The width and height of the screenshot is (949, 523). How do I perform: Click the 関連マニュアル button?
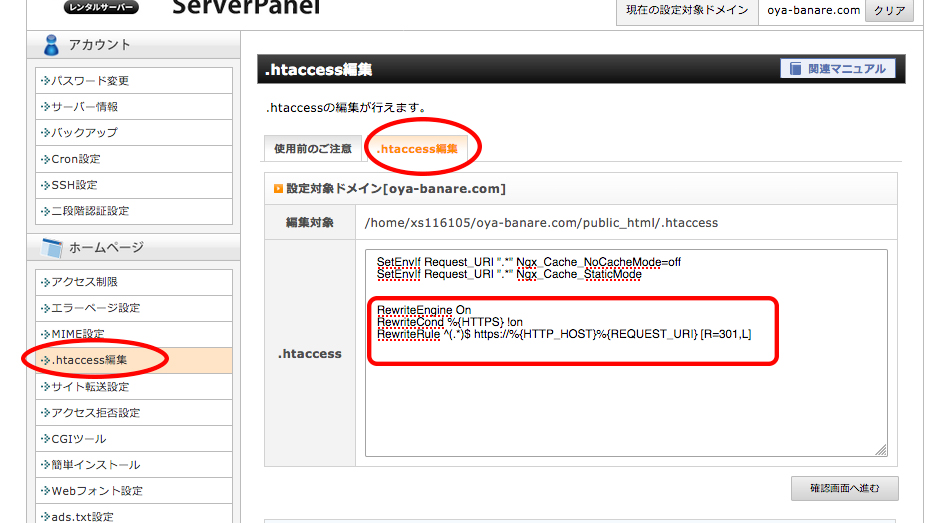coord(838,69)
